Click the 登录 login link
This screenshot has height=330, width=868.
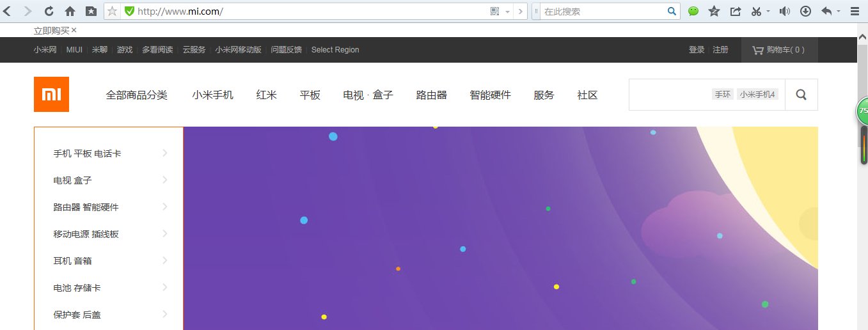pyautogui.click(x=697, y=50)
